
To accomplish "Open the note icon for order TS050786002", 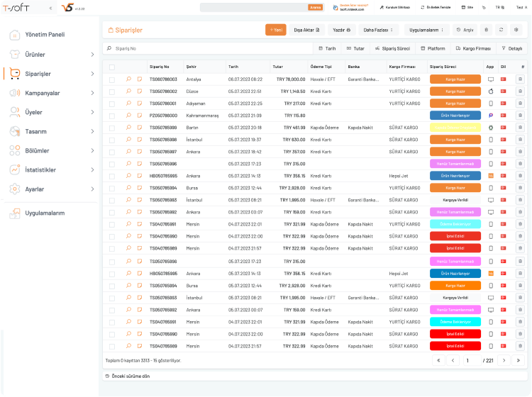I will pyautogui.click(x=140, y=91).
